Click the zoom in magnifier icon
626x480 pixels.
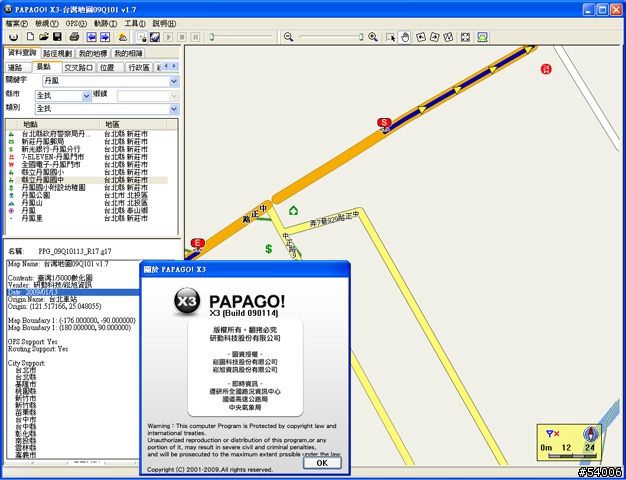tap(373, 37)
